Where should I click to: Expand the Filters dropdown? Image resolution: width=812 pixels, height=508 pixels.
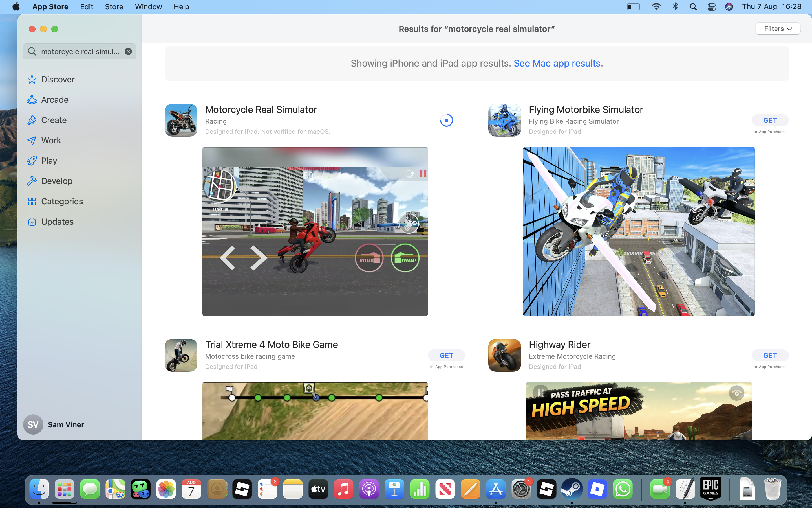click(x=778, y=29)
